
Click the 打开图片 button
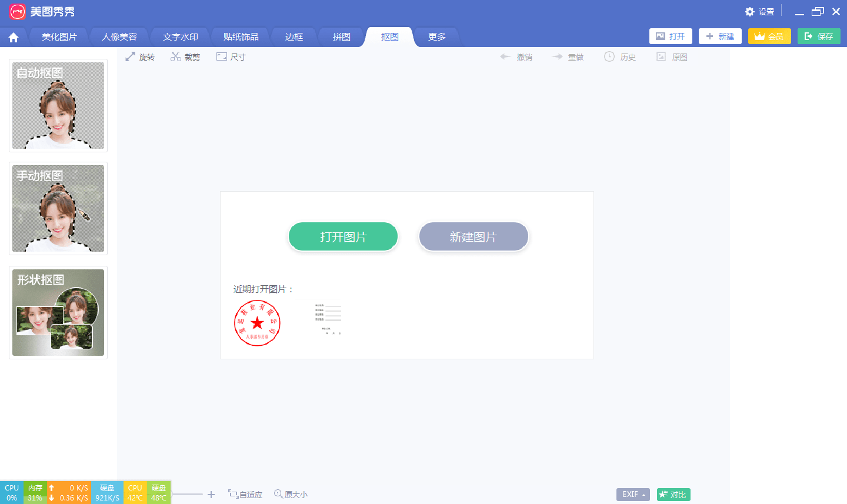(343, 236)
